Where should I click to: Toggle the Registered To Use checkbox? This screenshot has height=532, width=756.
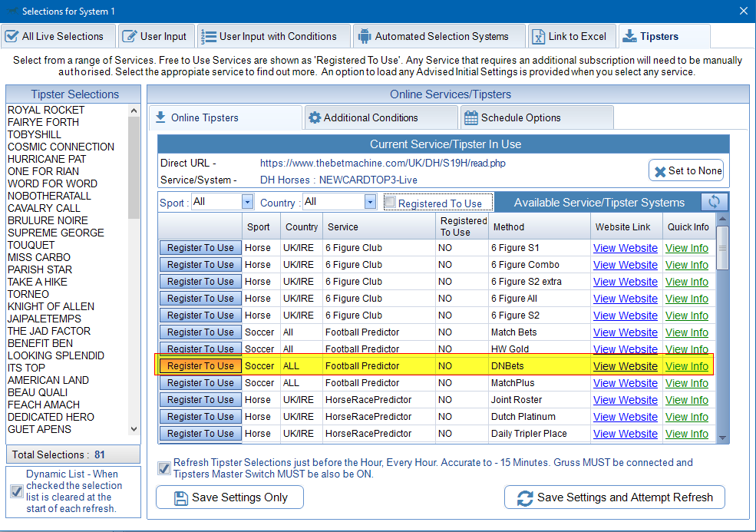pyautogui.click(x=390, y=203)
